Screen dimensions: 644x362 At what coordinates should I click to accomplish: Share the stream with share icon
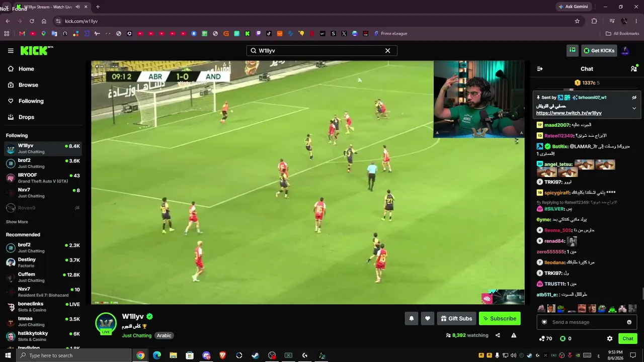click(x=498, y=335)
